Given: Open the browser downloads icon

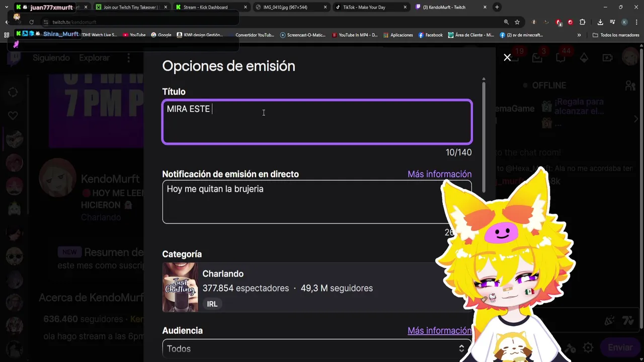Looking at the screenshot, I should [600, 22].
